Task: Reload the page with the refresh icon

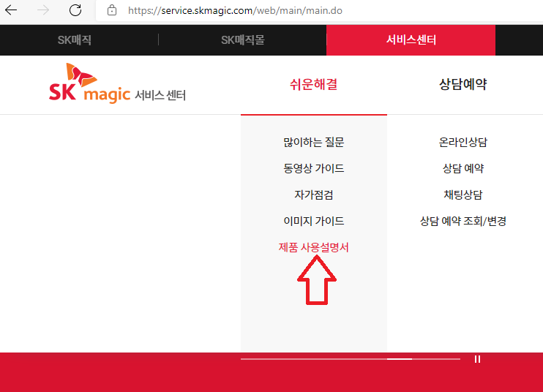Action: 75,11
